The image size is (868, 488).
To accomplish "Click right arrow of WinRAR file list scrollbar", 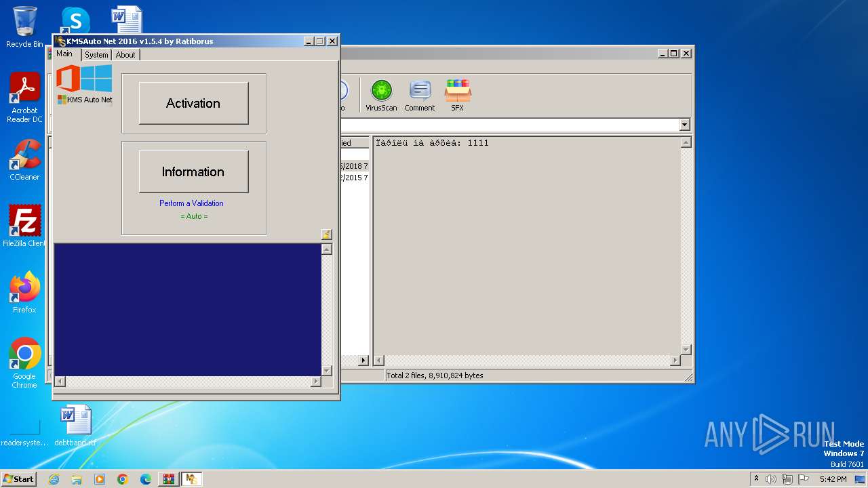I will pos(363,361).
